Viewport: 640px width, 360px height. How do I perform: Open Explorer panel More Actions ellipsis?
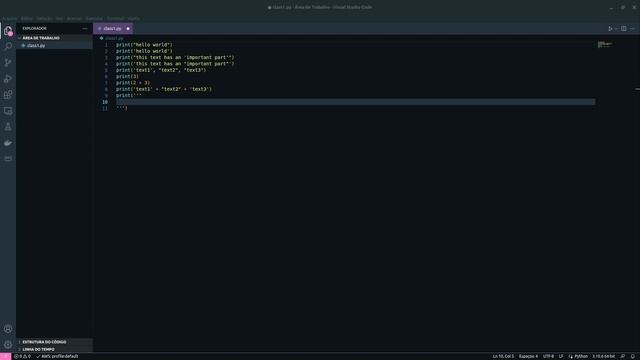[85, 29]
